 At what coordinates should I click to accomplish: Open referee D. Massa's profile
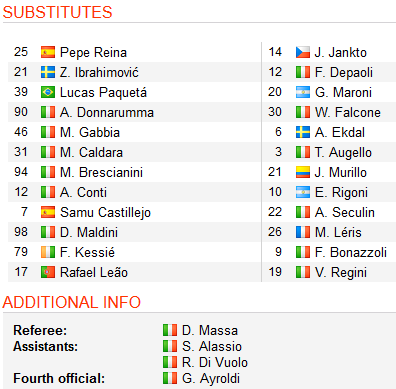pos(210,330)
